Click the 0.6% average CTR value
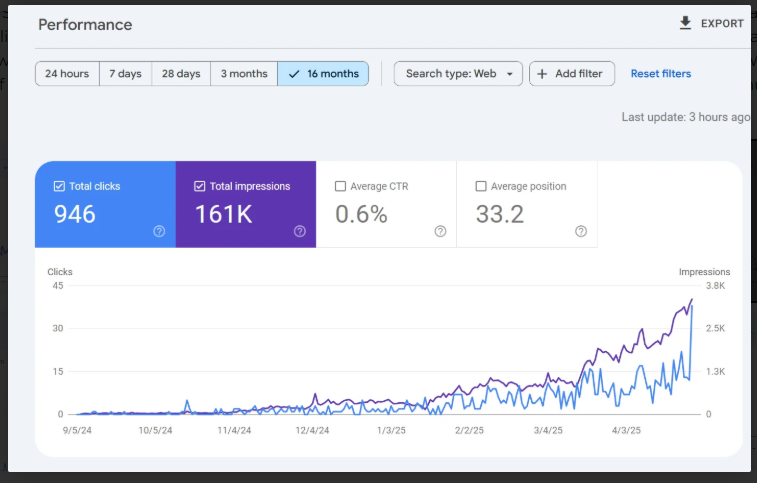757x483 pixels. click(361, 214)
